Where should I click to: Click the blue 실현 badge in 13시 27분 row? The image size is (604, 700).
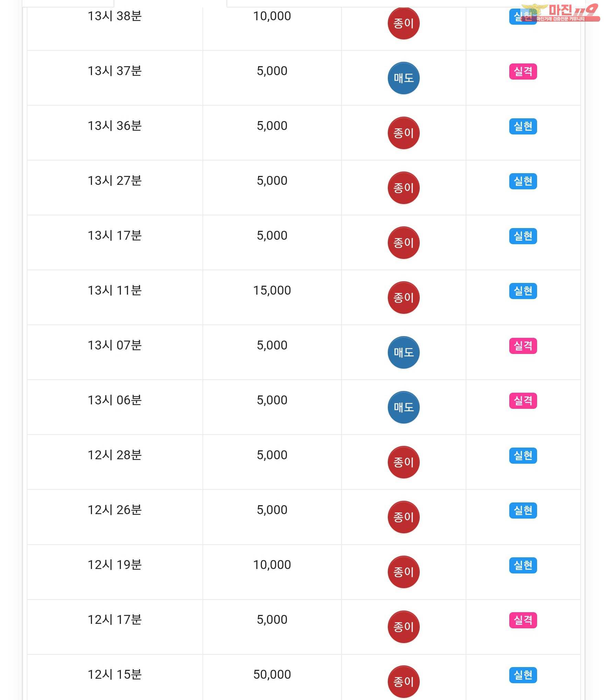[x=523, y=181]
